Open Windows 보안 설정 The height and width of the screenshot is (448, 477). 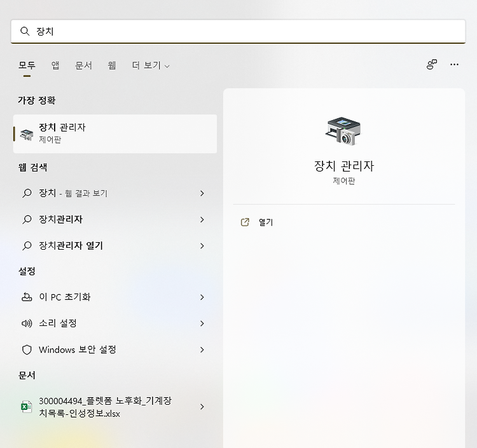115,350
